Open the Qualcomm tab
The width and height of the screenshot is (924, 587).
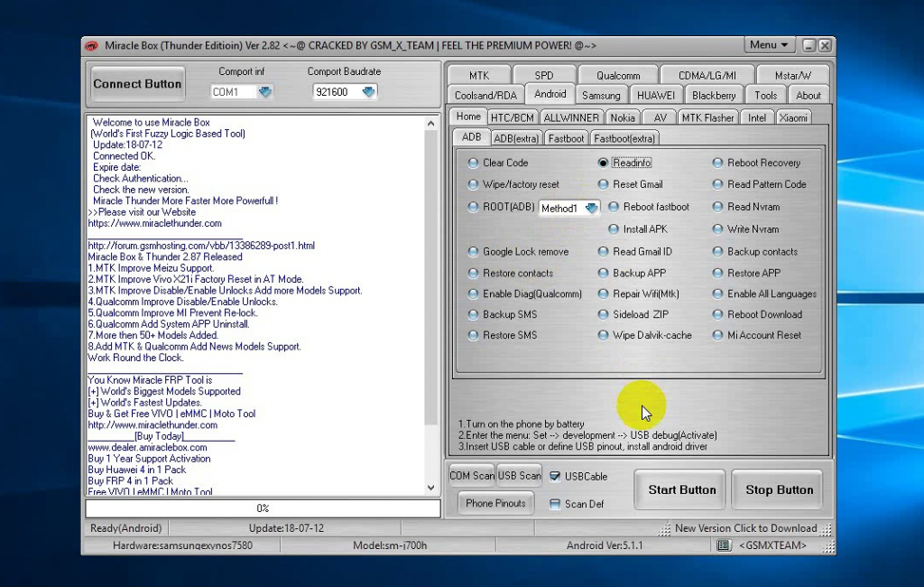pos(617,75)
